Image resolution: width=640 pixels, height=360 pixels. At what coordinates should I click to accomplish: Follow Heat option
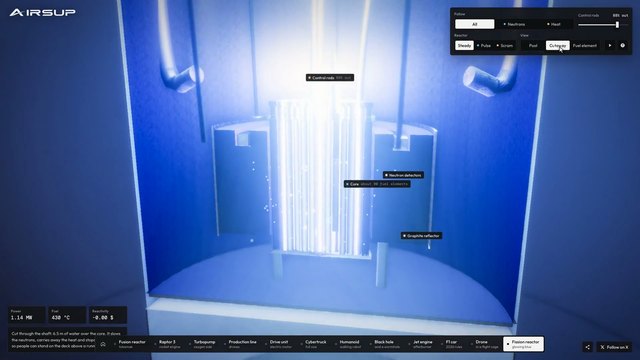point(554,24)
